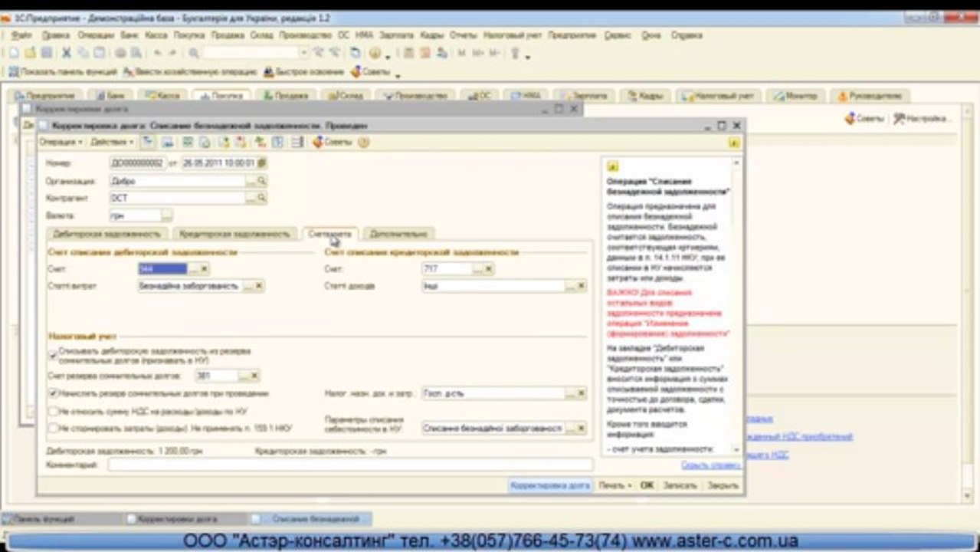Image resolution: width=980 pixels, height=552 pixels.
Task: Click the Закрыть button
Action: 723,485
